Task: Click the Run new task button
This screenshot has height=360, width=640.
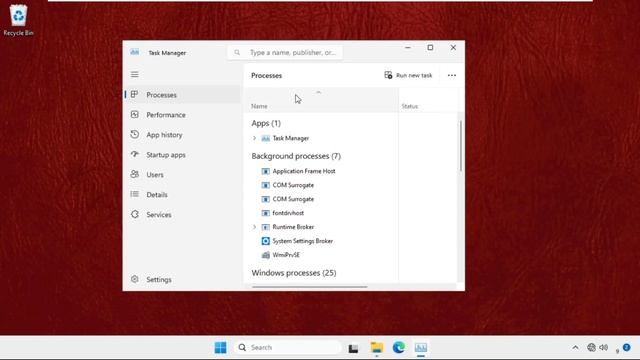Action: (x=408, y=75)
